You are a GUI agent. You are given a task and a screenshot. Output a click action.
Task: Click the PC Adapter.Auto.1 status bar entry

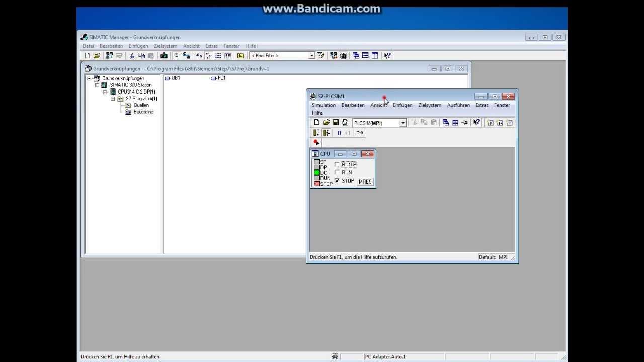point(385,357)
